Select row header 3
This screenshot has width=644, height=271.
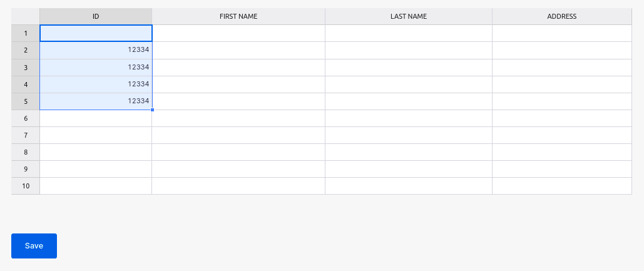pos(26,68)
